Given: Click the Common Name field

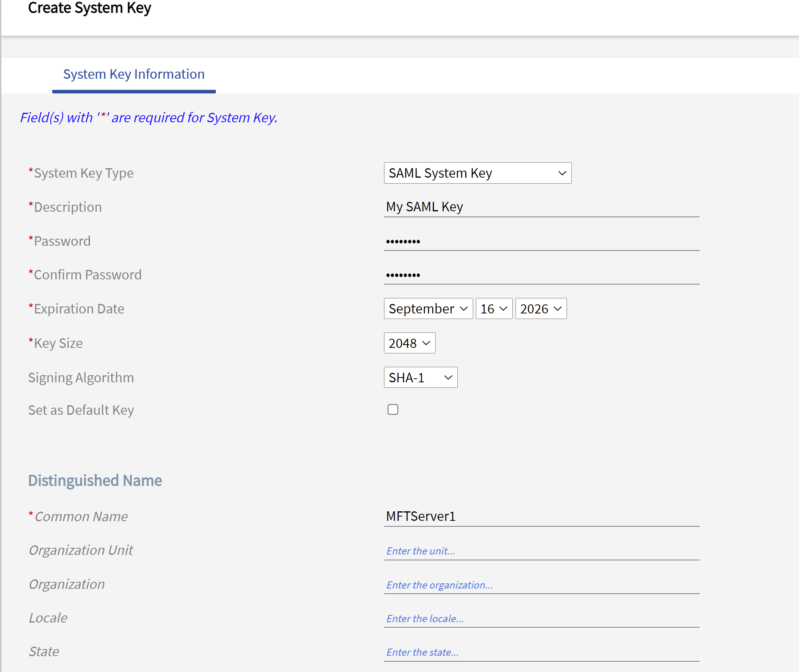Looking at the screenshot, I should (541, 516).
